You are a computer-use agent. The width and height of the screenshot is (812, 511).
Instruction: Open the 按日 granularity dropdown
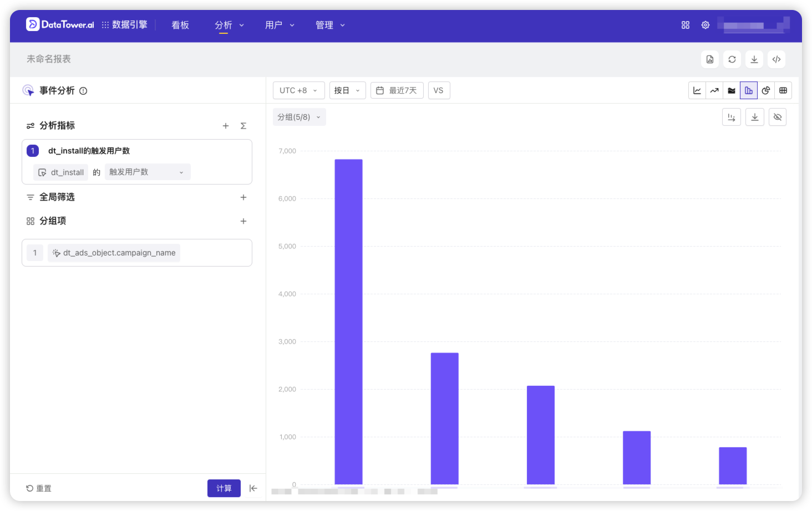[347, 90]
